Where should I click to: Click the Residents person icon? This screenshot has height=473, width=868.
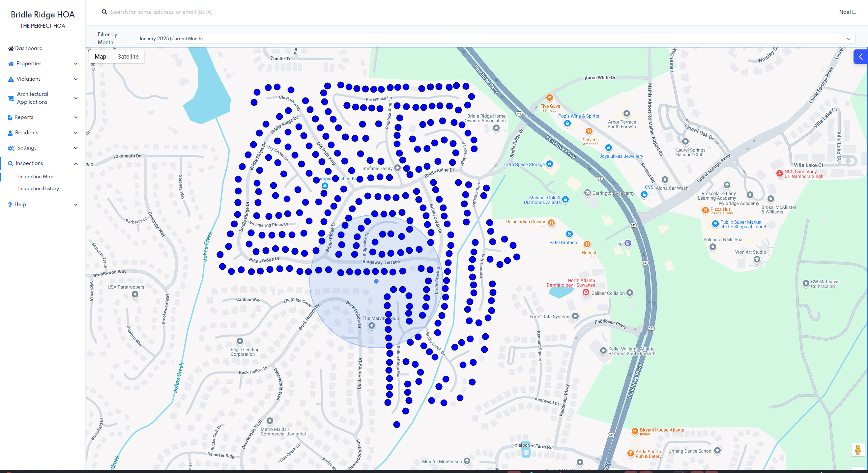click(10, 133)
